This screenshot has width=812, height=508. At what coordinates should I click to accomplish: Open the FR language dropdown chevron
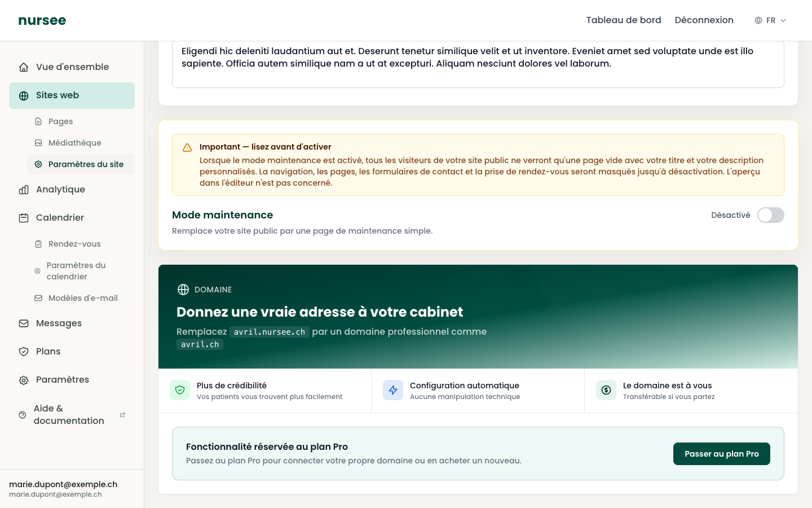click(783, 20)
